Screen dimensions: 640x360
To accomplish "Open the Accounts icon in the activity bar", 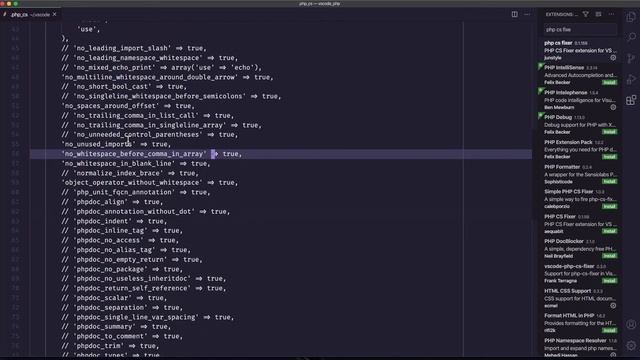I will click(x=631, y=324).
